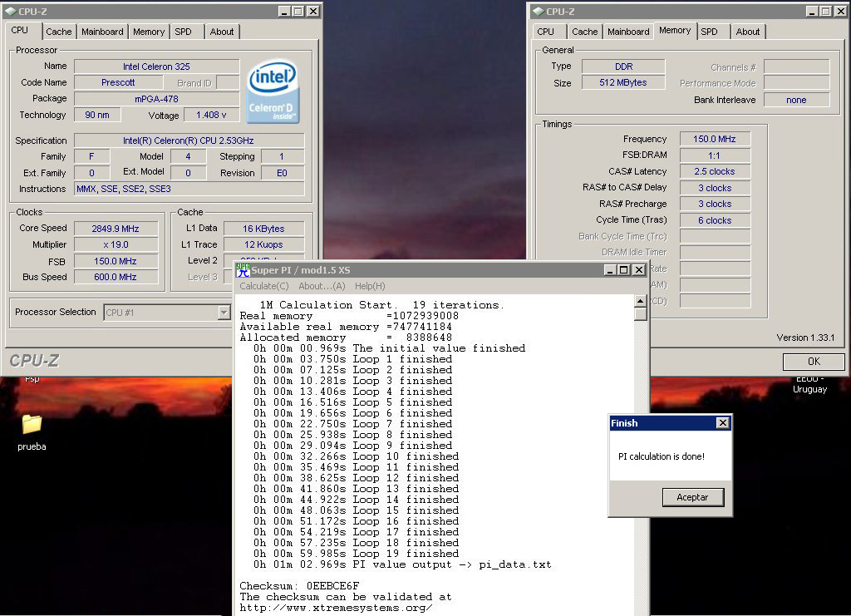Switch to Cache tab in left CPU-Z

click(x=59, y=32)
